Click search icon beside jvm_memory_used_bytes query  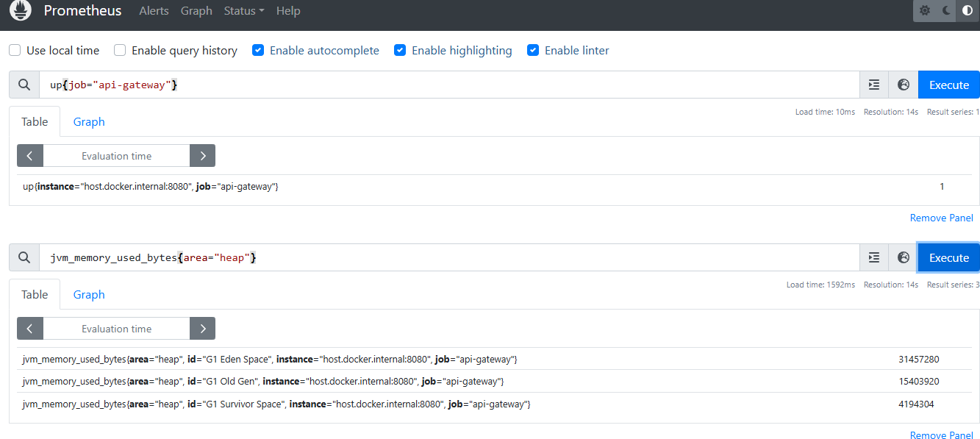24,257
